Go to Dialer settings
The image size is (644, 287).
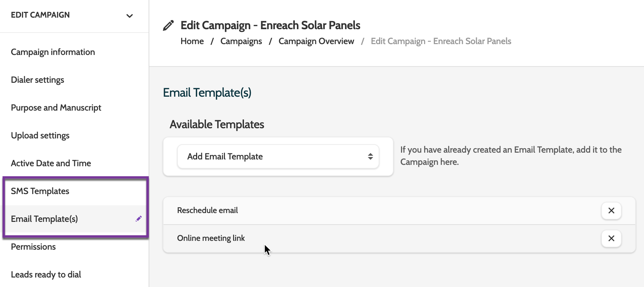click(x=38, y=80)
